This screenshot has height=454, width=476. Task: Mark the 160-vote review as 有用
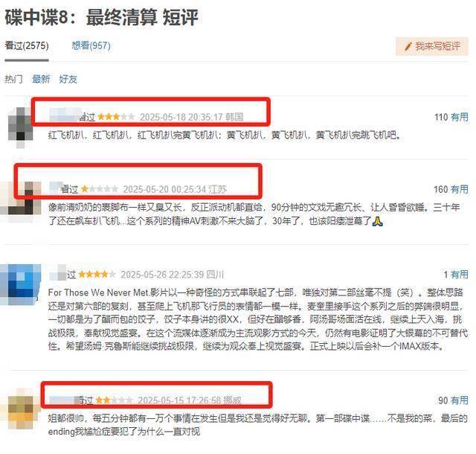coord(460,189)
